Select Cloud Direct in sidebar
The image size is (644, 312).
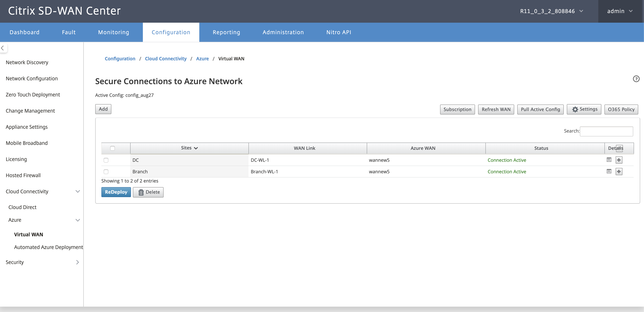(x=22, y=207)
